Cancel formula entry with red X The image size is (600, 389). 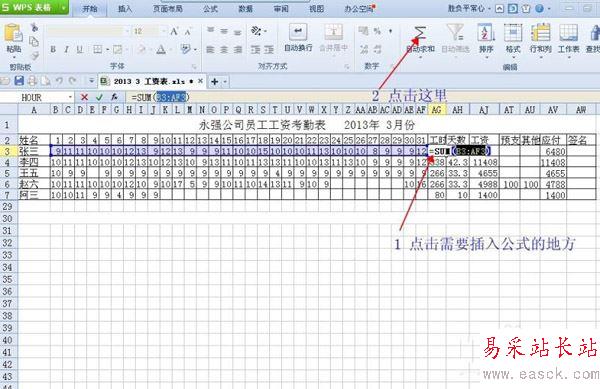coord(85,97)
